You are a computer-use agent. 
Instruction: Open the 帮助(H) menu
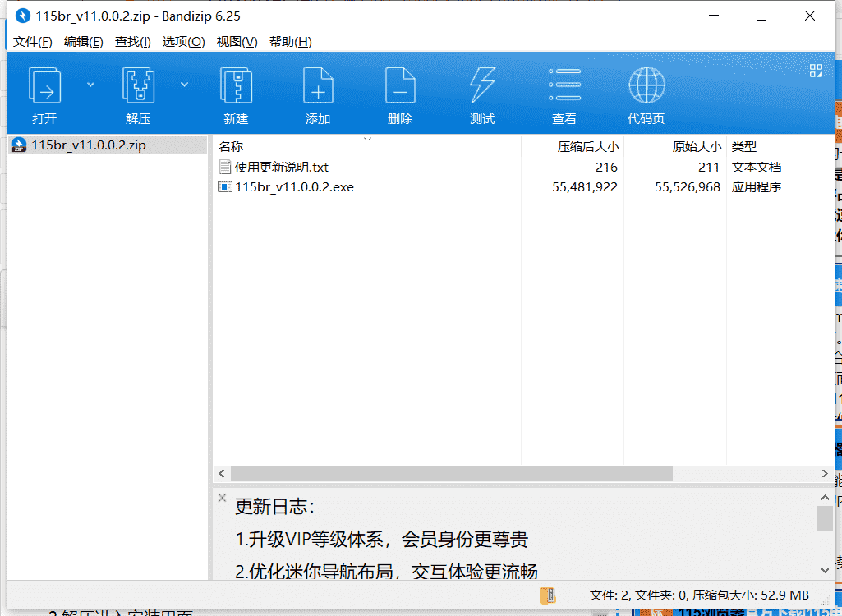(291, 42)
